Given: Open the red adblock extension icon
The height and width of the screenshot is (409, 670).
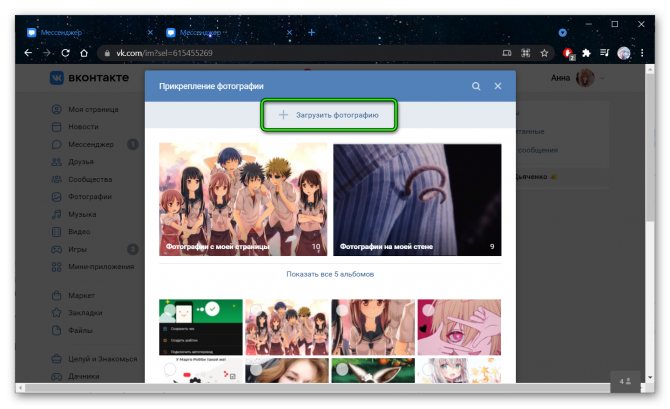Looking at the screenshot, I should (x=568, y=53).
